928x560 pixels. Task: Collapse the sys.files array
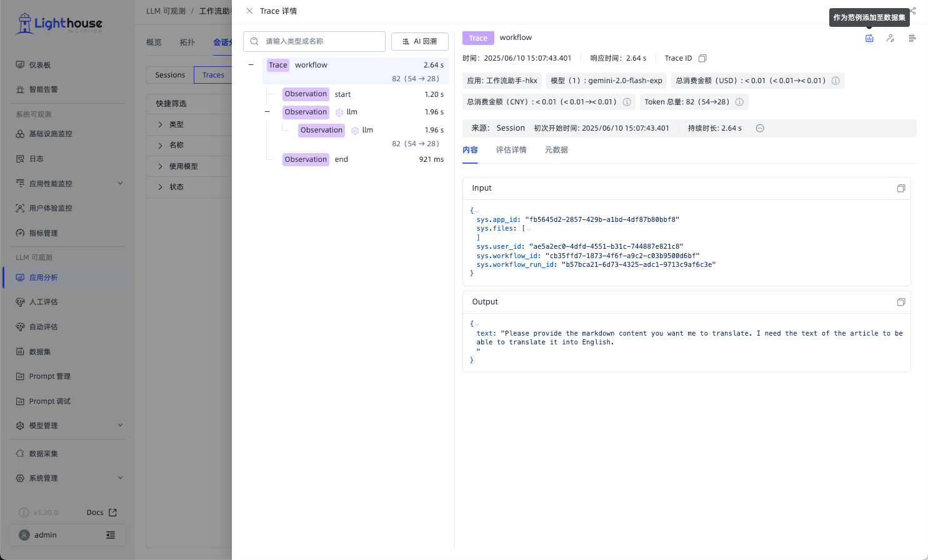(529, 229)
